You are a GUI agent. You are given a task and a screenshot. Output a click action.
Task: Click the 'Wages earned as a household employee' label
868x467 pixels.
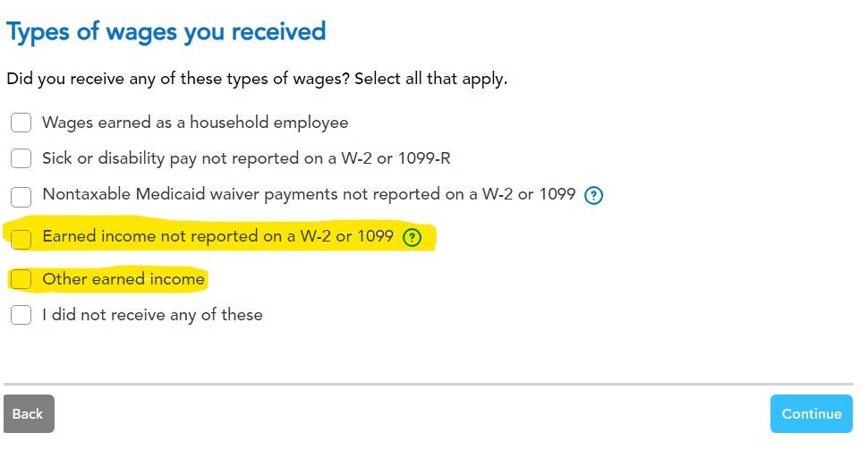(195, 123)
